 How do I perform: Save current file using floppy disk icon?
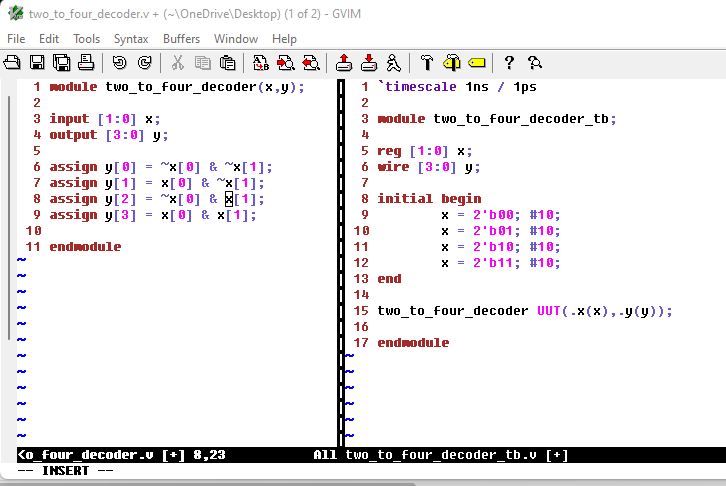tap(37, 63)
